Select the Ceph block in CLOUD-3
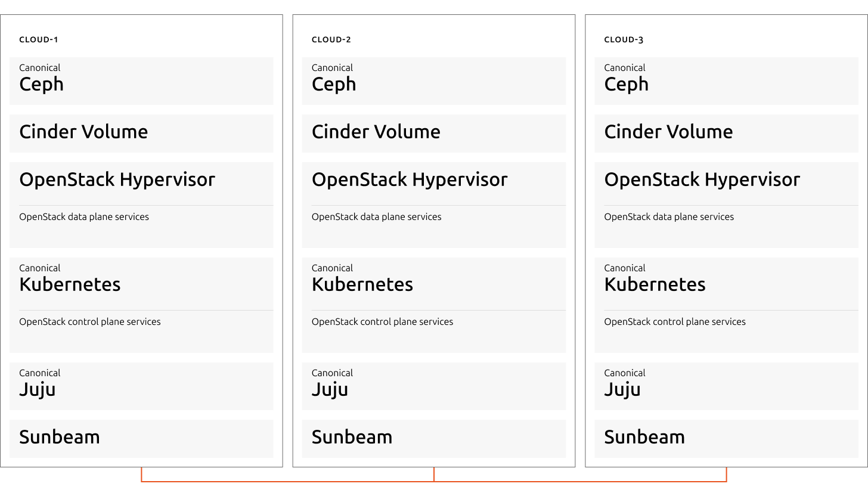 [727, 81]
